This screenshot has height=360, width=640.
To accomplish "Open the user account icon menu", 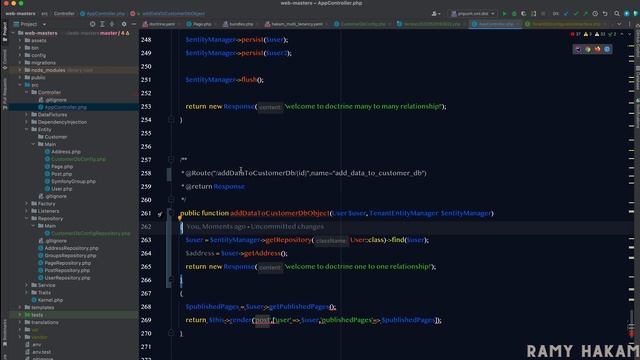I will click(436, 13).
